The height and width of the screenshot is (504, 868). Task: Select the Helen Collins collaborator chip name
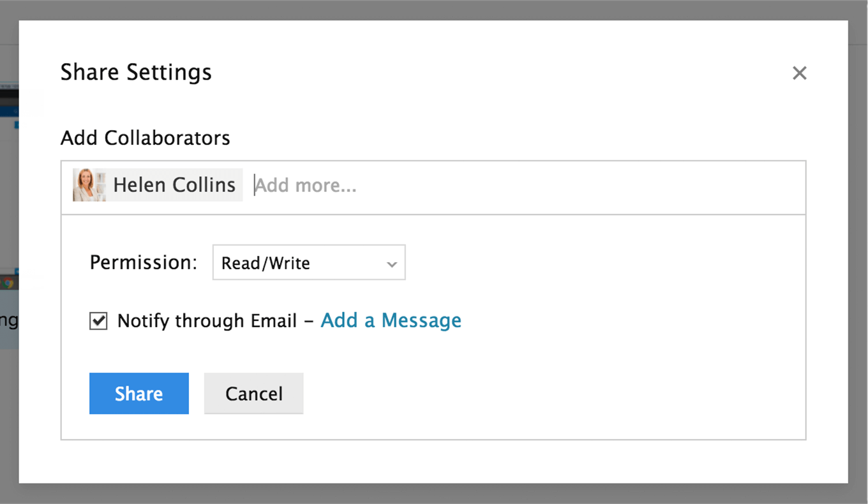pyautogui.click(x=174, y=185)
